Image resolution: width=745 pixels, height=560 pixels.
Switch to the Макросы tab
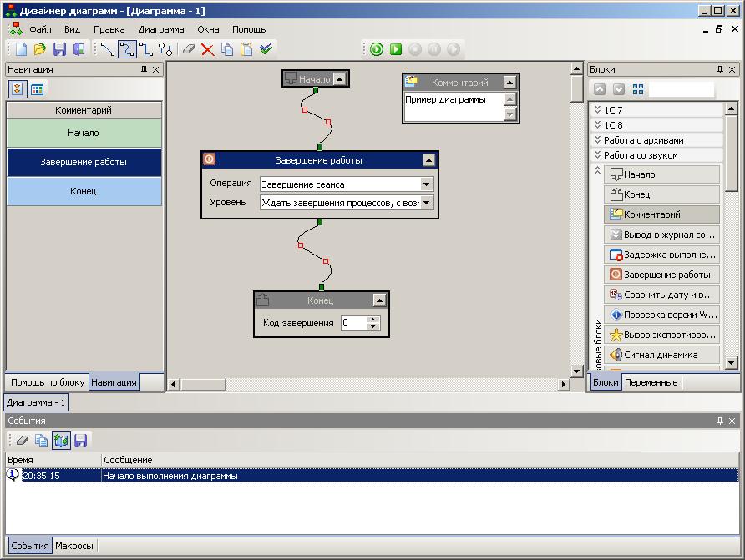click(x=74, y=547)
